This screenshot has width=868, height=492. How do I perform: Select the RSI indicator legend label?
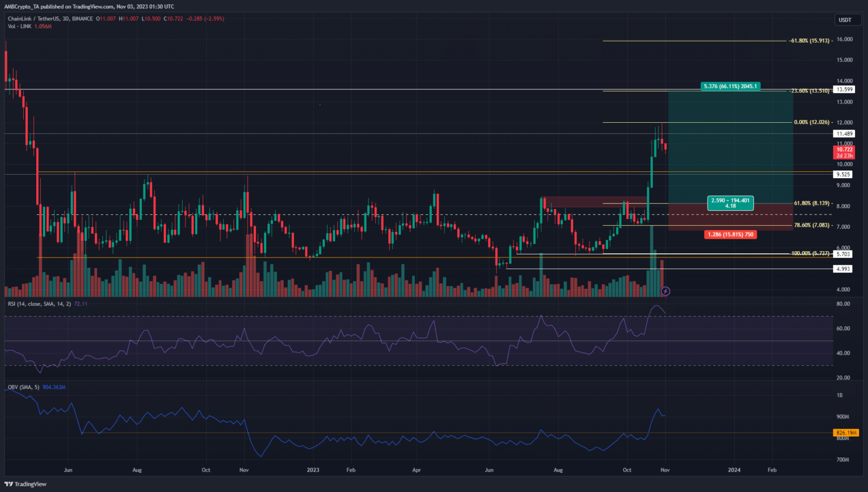click(x=40, y=304)
